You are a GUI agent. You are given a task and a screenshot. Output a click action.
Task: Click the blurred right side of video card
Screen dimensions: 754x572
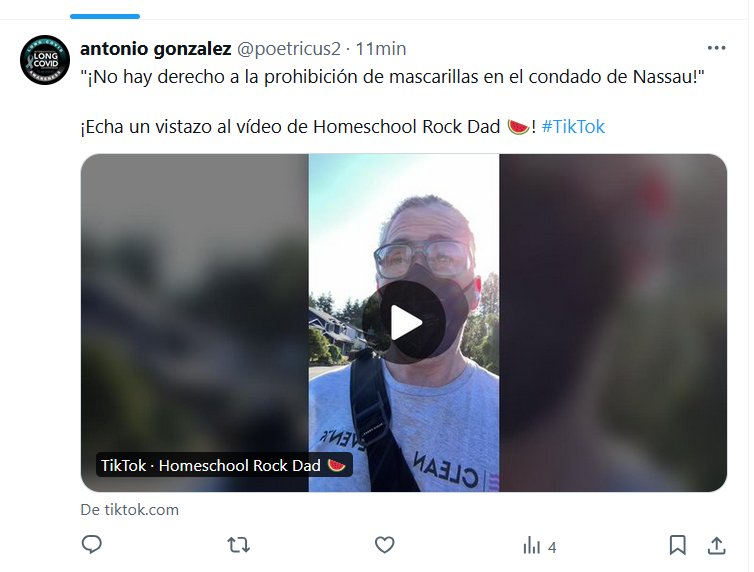click(613, 323)
